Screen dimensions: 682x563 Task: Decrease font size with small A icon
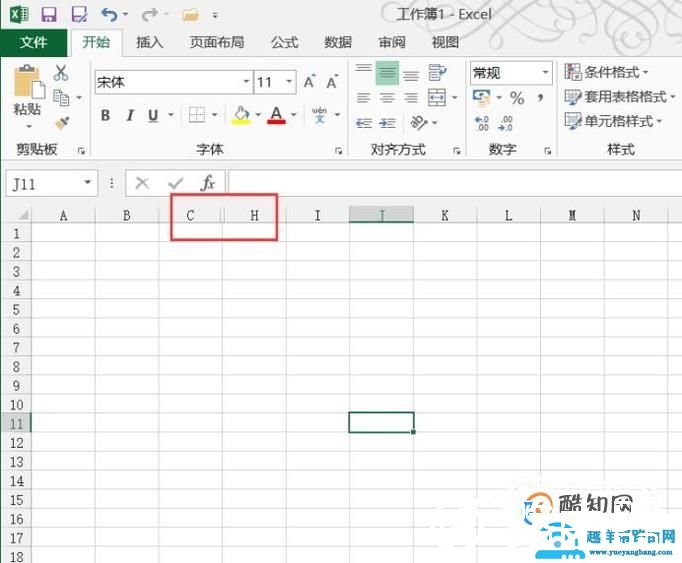pos(332,82)
